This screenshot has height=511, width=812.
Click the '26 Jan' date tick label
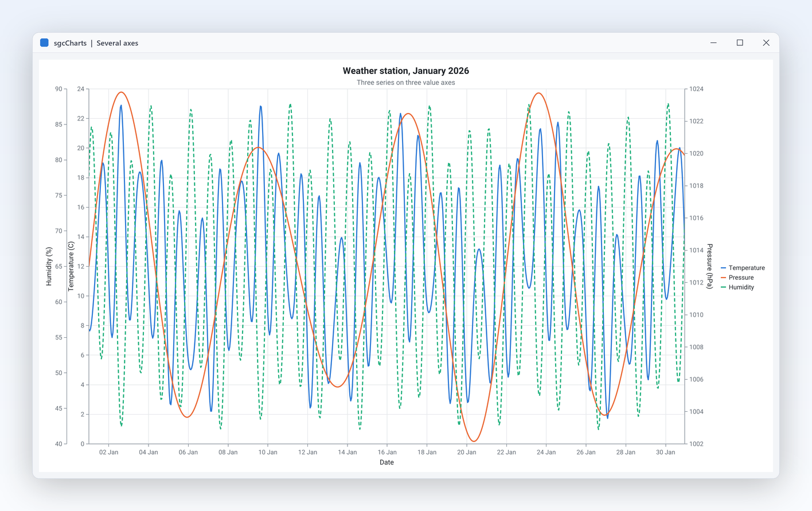pyautogui.click(x=586, y=453)
